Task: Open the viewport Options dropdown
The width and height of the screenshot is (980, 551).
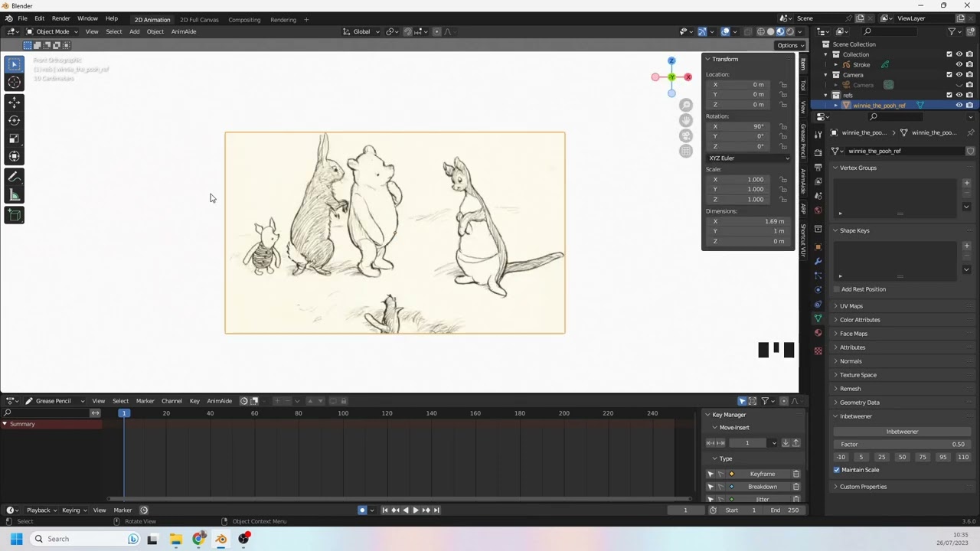Action: [x=790, y=45]
